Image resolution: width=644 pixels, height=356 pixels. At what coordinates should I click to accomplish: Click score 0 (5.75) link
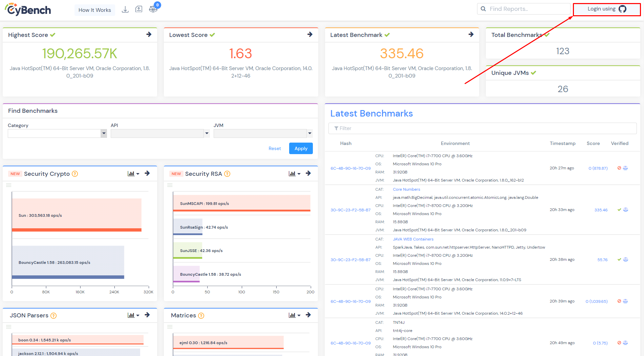[x=600, y=343]
